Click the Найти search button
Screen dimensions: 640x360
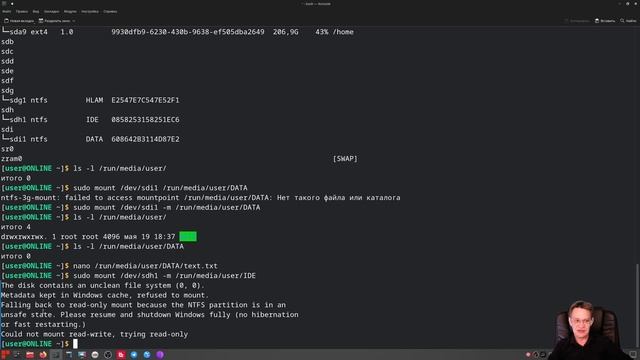[x=628, y=21]
